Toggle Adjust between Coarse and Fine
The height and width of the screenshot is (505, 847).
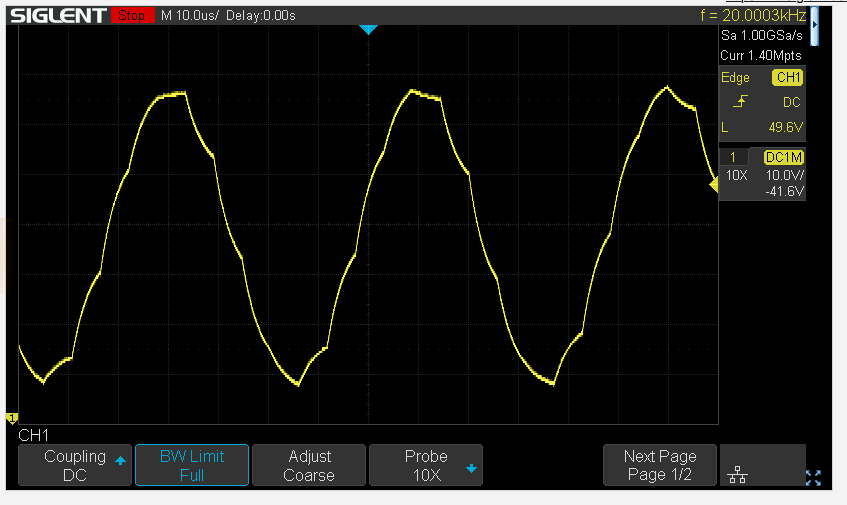tap(308, 465)
